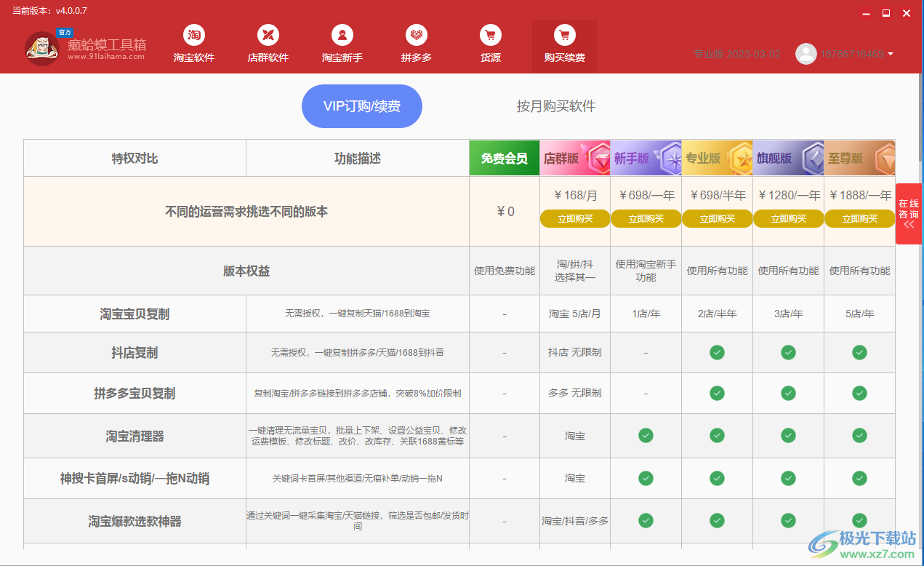This screenshot has width=924, height=566.
Task: Click the user profile avatar icon
Action: click(806, 54)
